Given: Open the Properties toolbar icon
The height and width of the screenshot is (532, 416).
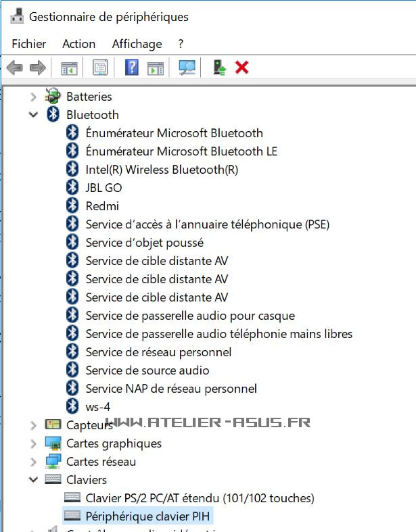Looking at the screenshot, I should (100, 68).
